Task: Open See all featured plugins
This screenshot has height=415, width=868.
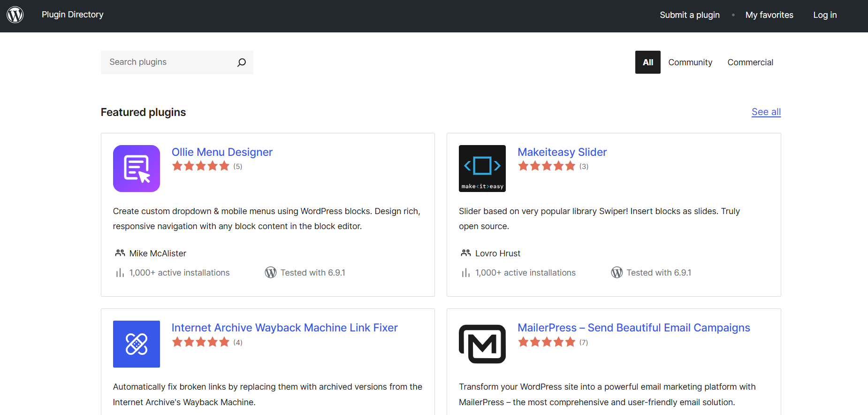Action: (766, 112)
